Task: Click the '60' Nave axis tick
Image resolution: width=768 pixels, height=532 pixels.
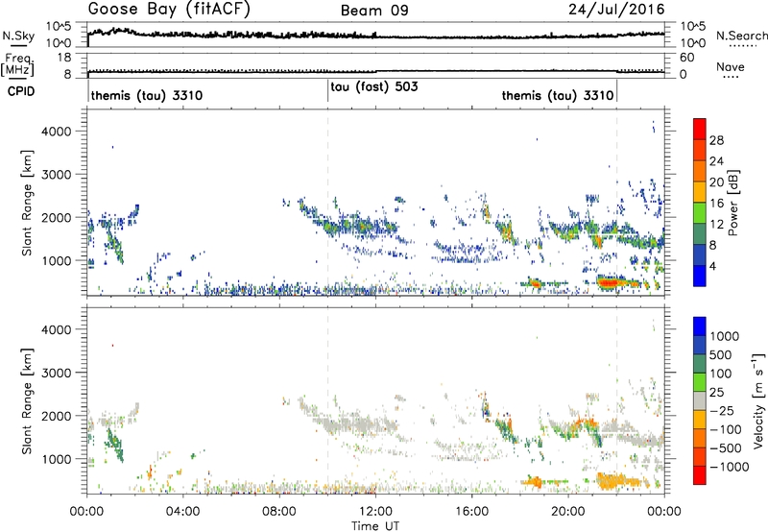Action: pyautogui.click(x=687, y=58)
